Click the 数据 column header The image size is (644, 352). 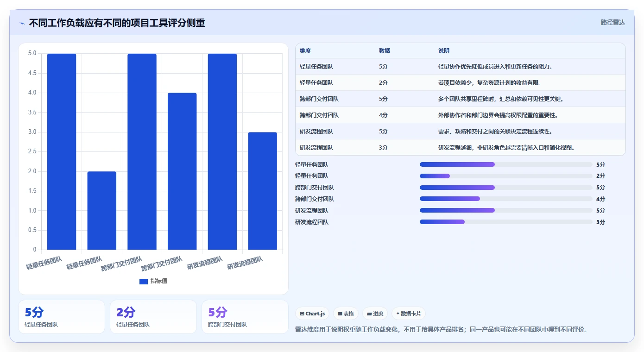click(385, 51)
